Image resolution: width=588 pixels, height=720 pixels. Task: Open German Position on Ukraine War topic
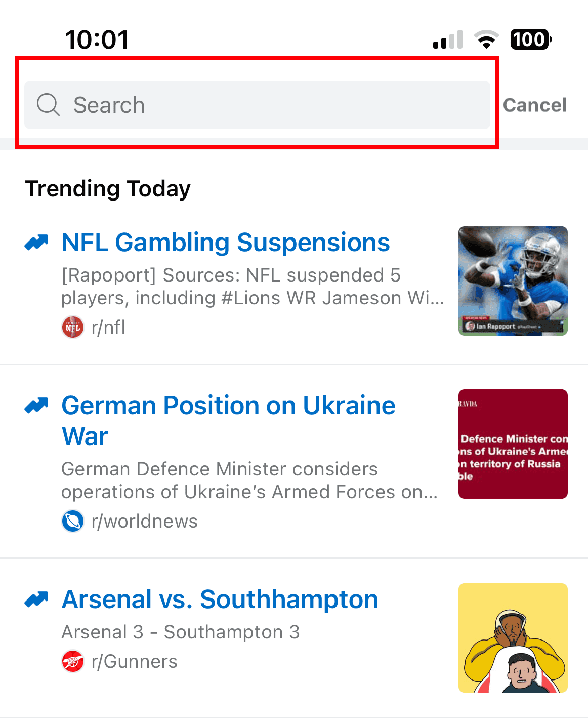229,421
